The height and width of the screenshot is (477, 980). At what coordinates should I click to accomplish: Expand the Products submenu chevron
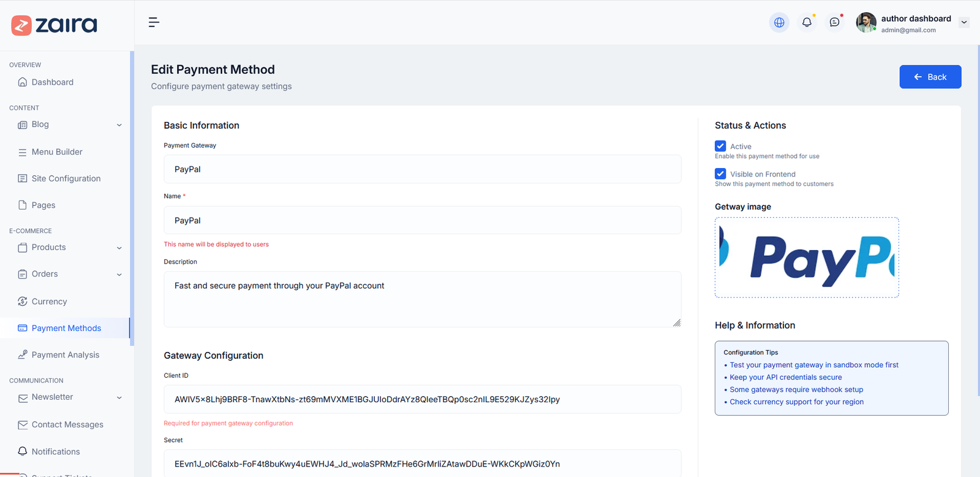point(119,248)
